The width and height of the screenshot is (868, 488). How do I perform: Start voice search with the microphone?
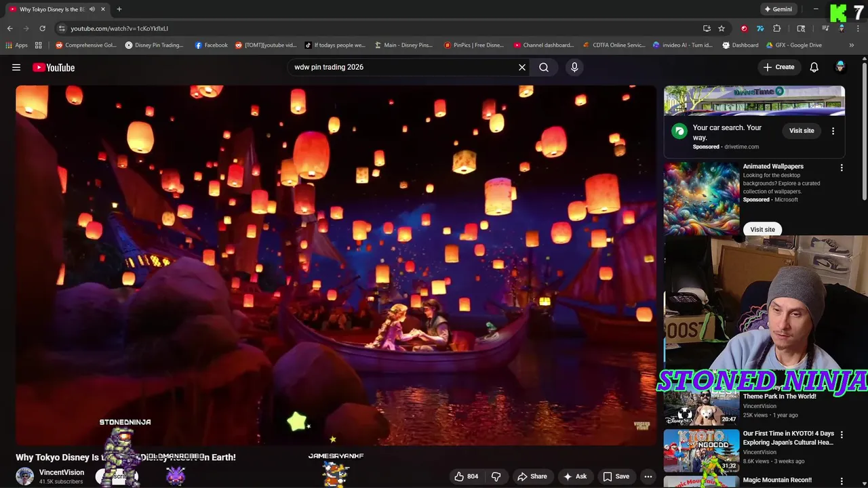[574, 67]
